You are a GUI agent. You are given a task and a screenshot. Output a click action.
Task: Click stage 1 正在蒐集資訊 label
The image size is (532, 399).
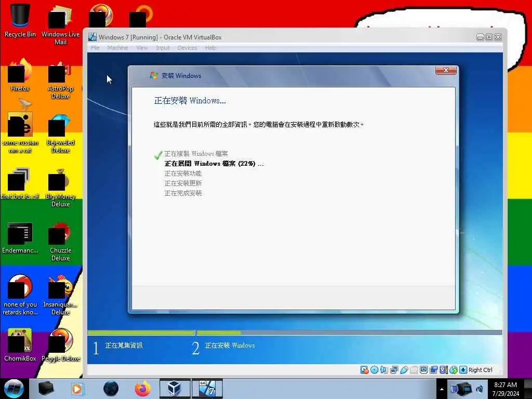124,345
